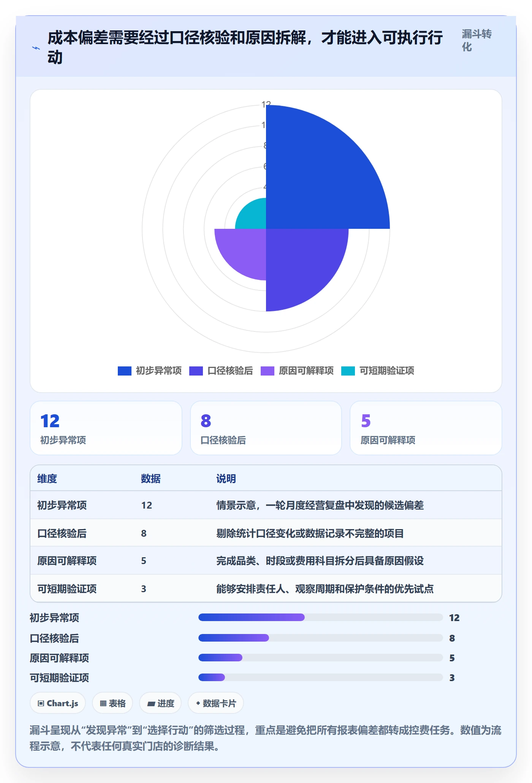Select the 原因可解释项 table row cell
Viewport: 532px width, 783px height.
(x=67, y=561)
